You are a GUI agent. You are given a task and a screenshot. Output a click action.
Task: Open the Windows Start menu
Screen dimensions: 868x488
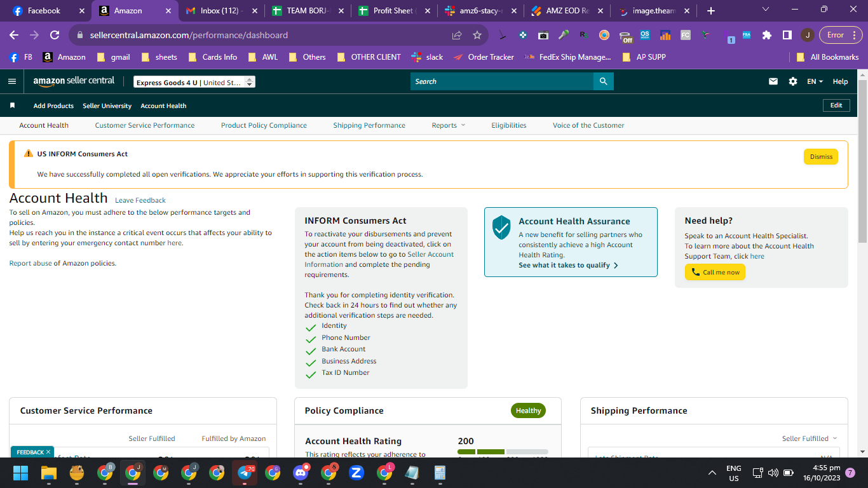pos(21,473)
